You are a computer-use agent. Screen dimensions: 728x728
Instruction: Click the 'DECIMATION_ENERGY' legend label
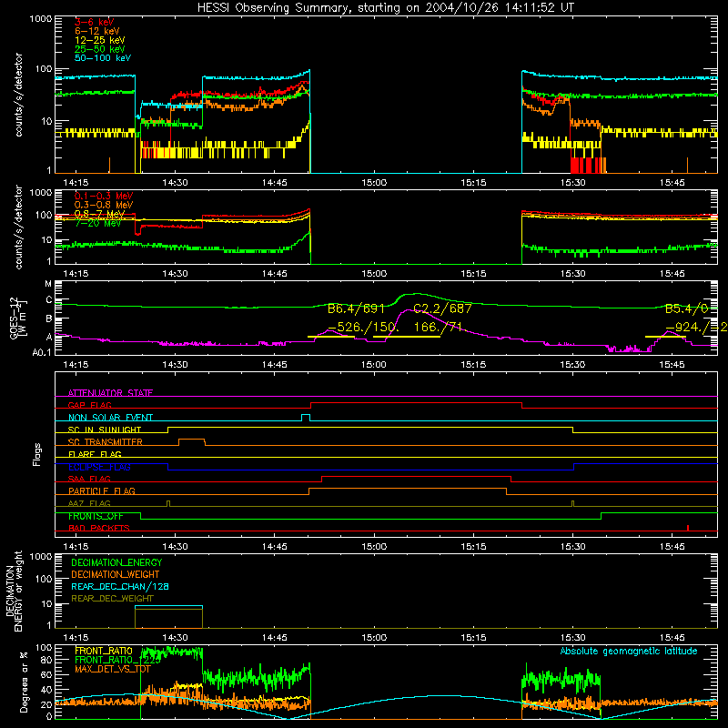point(116,562)
